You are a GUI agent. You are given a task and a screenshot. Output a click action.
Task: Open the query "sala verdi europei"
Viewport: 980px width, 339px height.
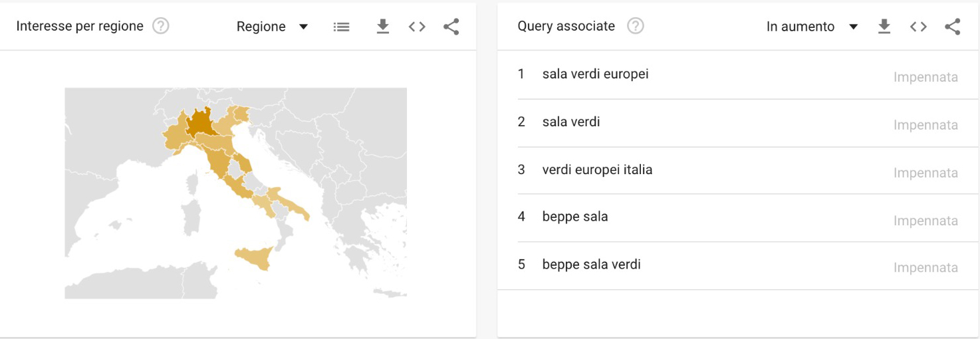point(595,74)
